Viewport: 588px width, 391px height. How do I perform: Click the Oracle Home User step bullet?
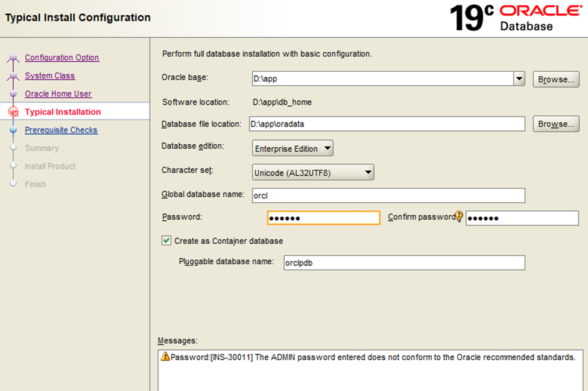pos(13,94)
